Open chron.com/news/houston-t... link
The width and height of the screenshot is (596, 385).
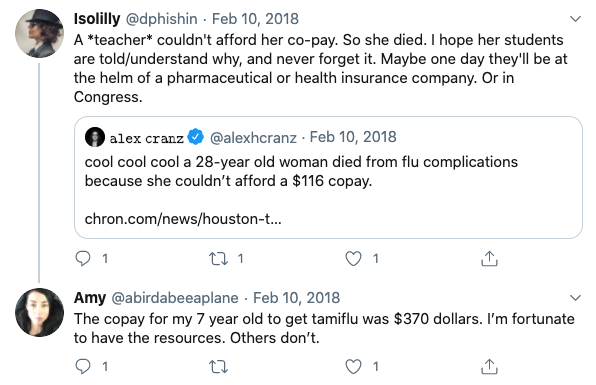[183, 219]
